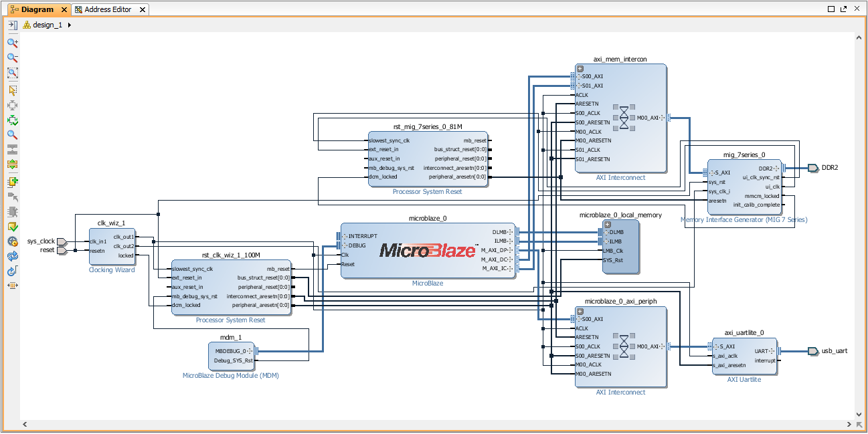
Task: Click the Validate Design checkmark icon
Action: coord(12,227)
